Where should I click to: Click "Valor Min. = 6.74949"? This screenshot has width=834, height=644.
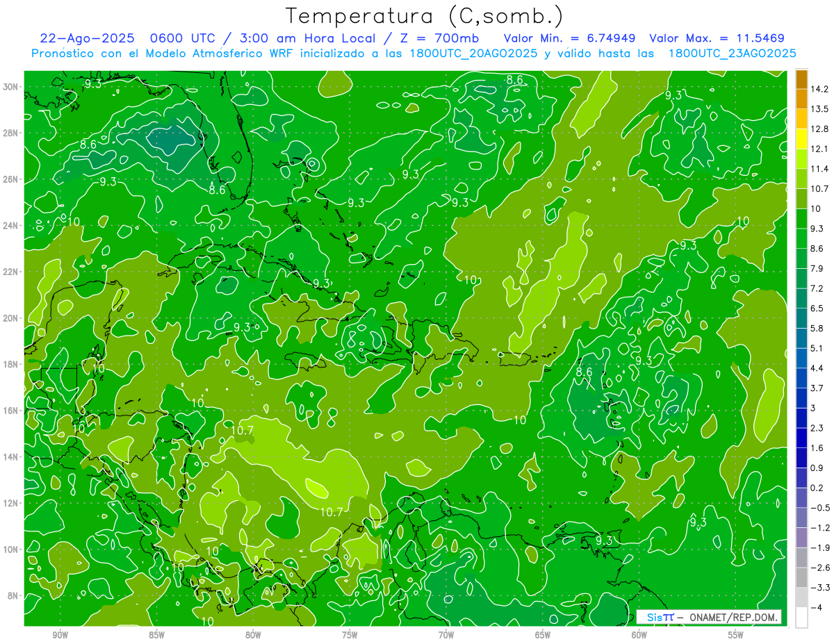coord(569,38)
